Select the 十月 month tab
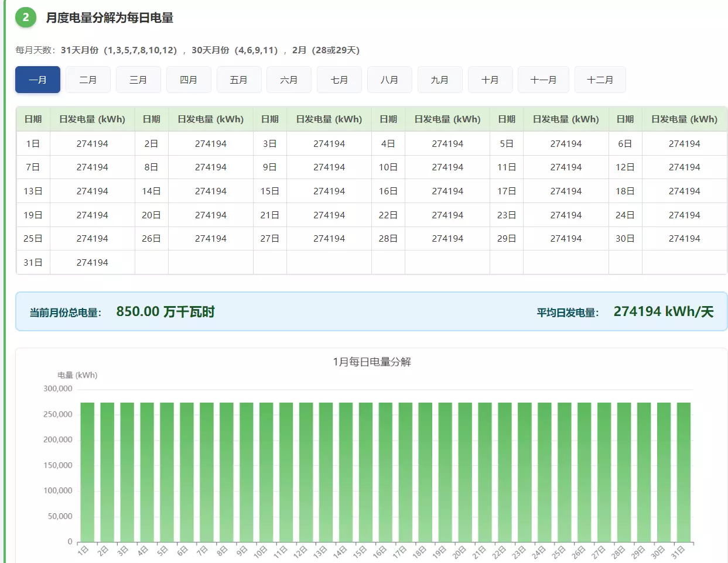 [x=490, y=80]
